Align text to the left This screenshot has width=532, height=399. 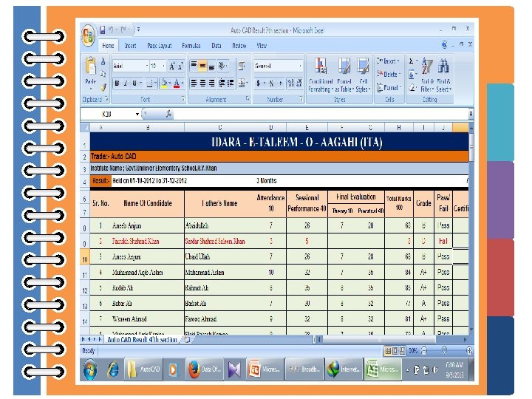point(194,83)
